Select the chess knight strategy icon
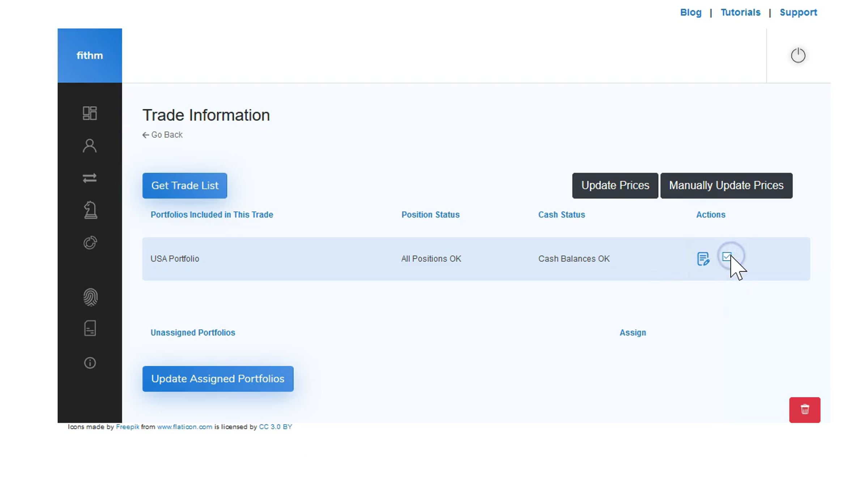The width and height of the screenshot is (868, 488). coord(90,210)
